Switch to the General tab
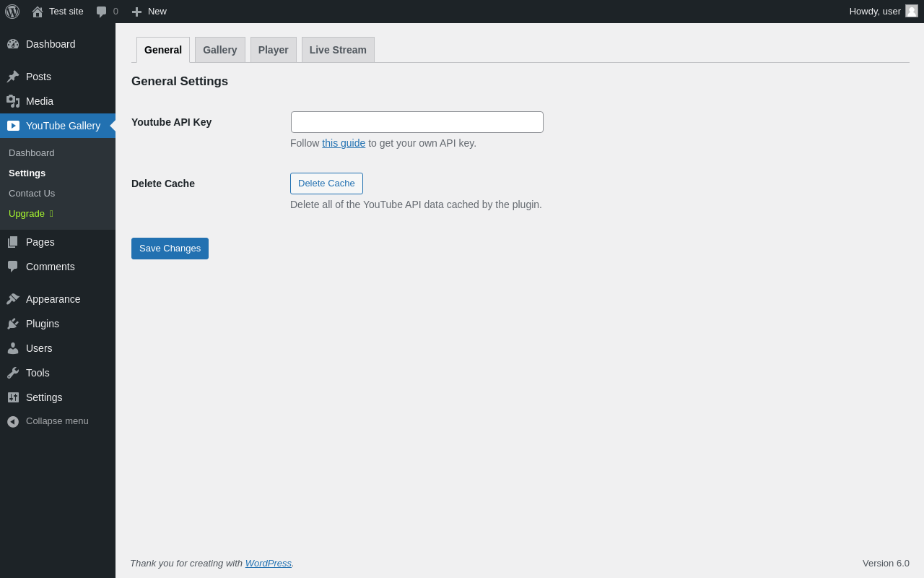Screen dimensions: 924x578 pyautogui.click(x=163, y=50)
